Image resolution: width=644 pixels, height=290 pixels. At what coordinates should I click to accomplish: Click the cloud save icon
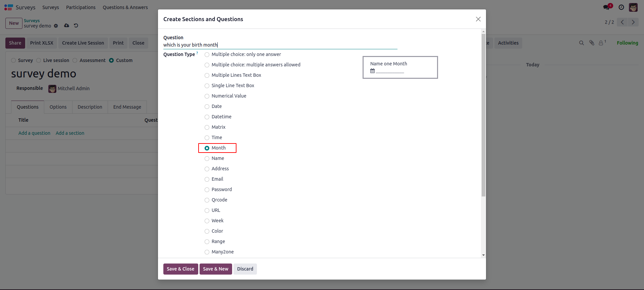pyautogui.click(x=67, y=25)
